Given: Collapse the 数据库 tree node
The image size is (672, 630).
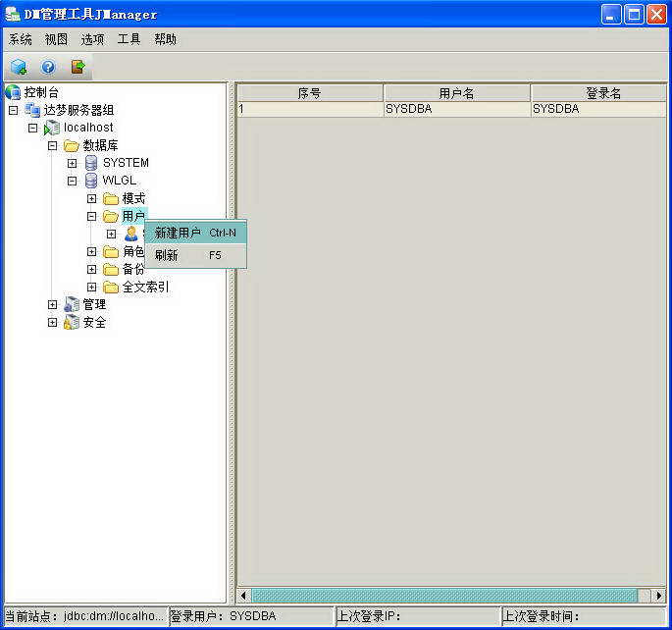Looking at the screenshot, I should pos(52,145).
